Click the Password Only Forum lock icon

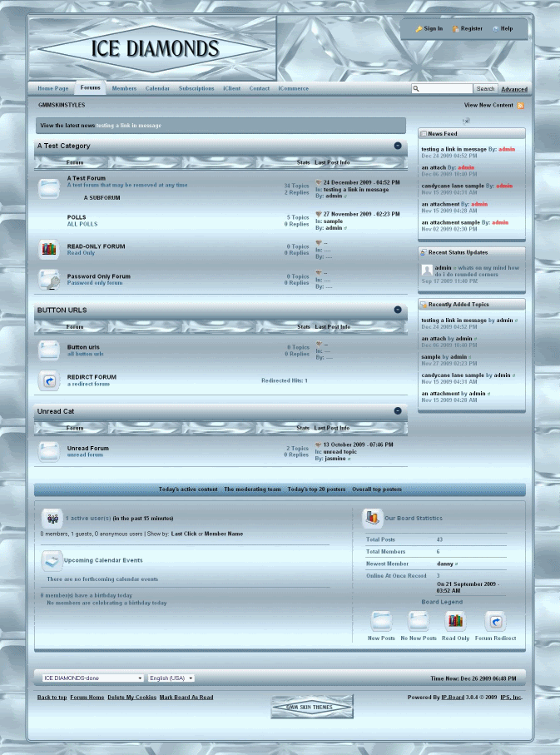coord(49,280)
